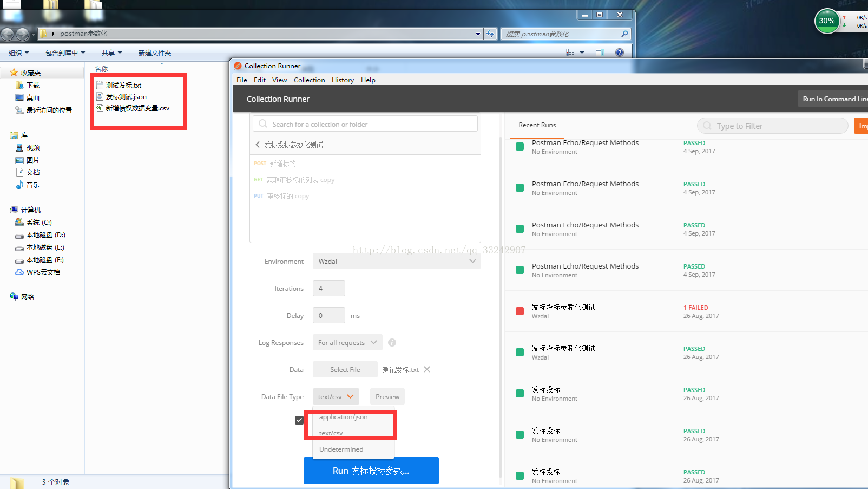Viewport: 868px width, 489px height.
Task: Open the History menu
Action: pos(343,80)
